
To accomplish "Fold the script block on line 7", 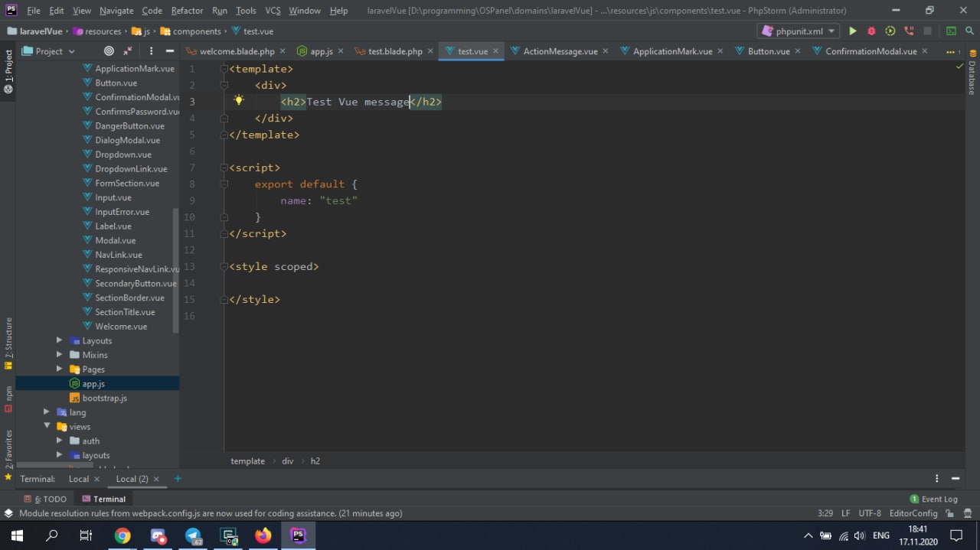I will pyautogui.click(x=224, y=168).
